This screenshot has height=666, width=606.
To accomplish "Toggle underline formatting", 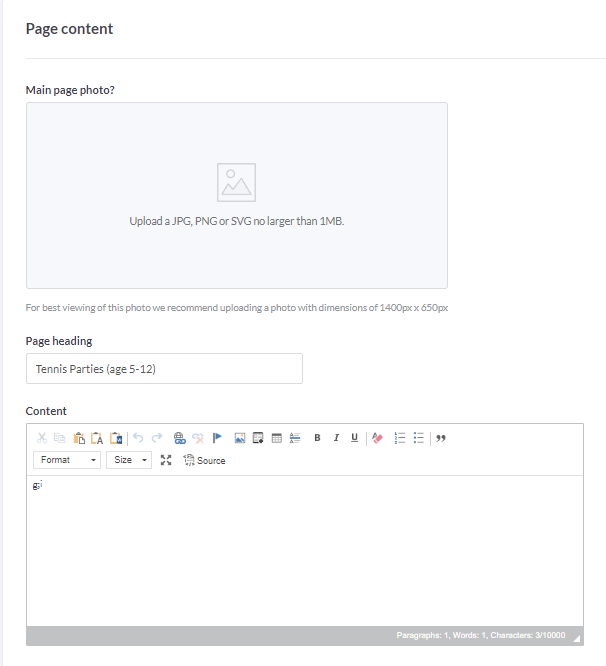I will coord(354,438).
